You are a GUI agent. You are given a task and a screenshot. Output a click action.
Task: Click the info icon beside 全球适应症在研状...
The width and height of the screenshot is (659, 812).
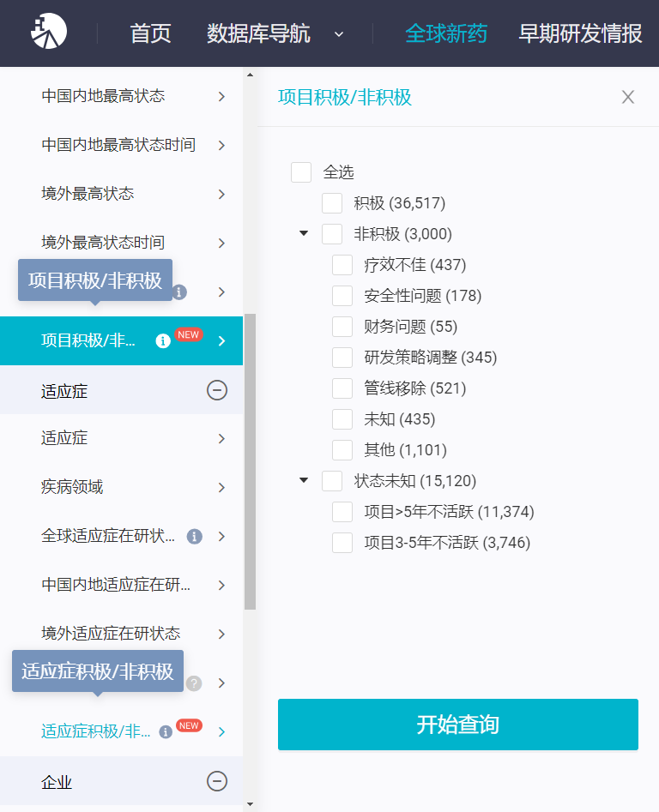tap(194, 537)
